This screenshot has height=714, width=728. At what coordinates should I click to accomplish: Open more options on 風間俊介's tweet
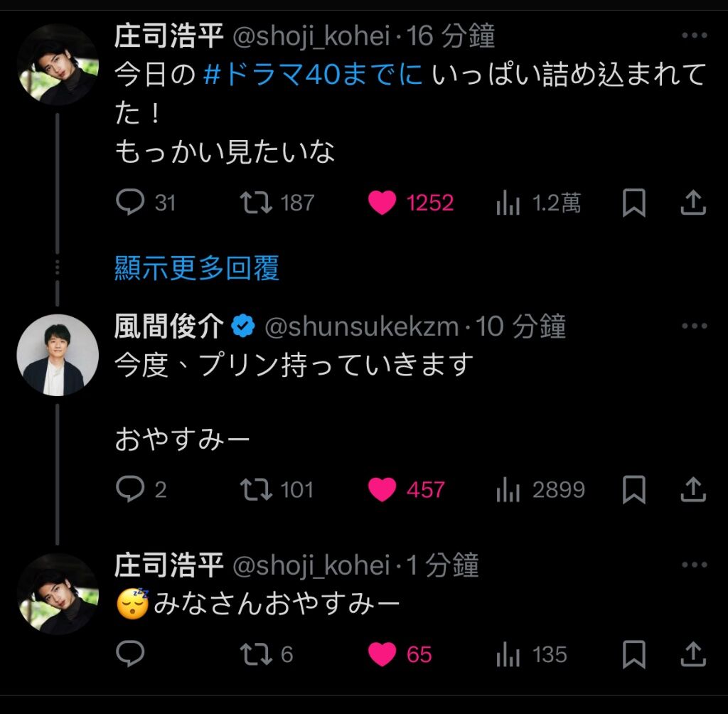[694, 326]
